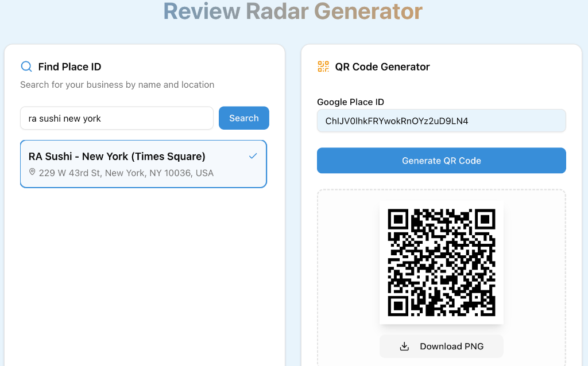
Task: Select the RA Sushi Times Square result card
Action: point(143,162)
